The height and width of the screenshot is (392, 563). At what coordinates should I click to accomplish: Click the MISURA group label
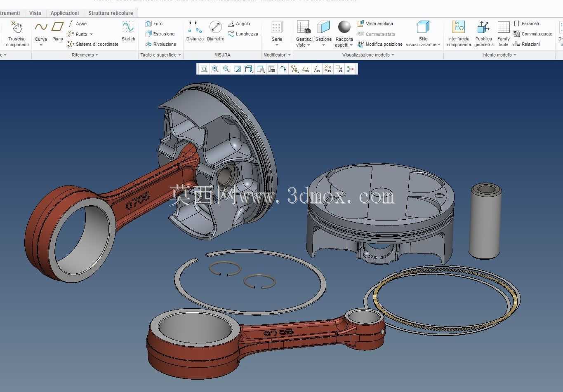pyautogui.click(x=222, y=55)
